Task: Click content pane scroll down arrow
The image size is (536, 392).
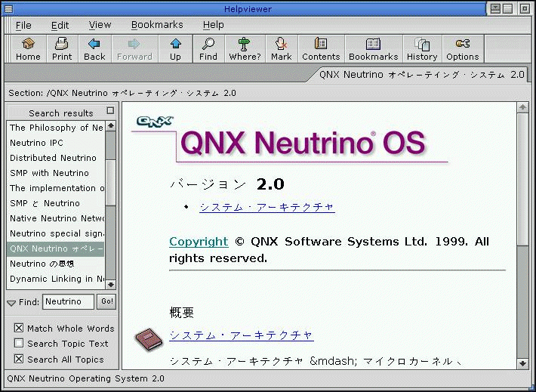Action: pyautogui.click(x=522, y=363)
